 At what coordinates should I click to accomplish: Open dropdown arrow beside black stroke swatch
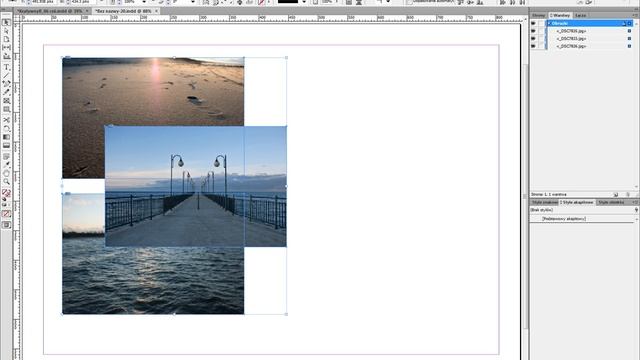304,2
